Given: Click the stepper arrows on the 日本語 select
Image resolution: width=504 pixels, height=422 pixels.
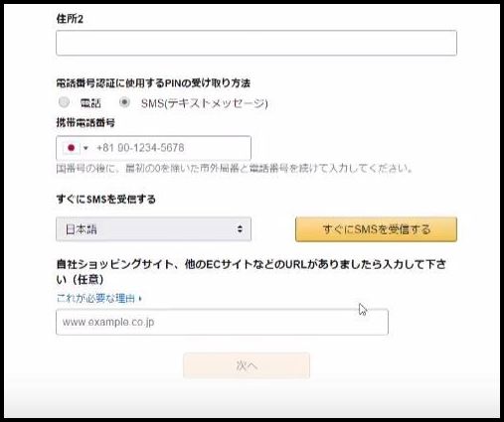Looking at the screenshot, I should pos(240,229).
